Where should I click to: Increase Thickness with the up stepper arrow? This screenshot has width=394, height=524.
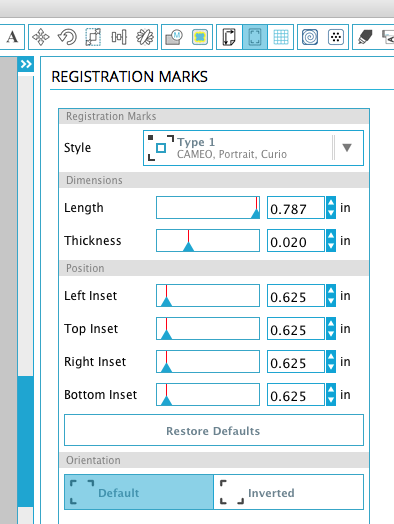click(331, 235)
